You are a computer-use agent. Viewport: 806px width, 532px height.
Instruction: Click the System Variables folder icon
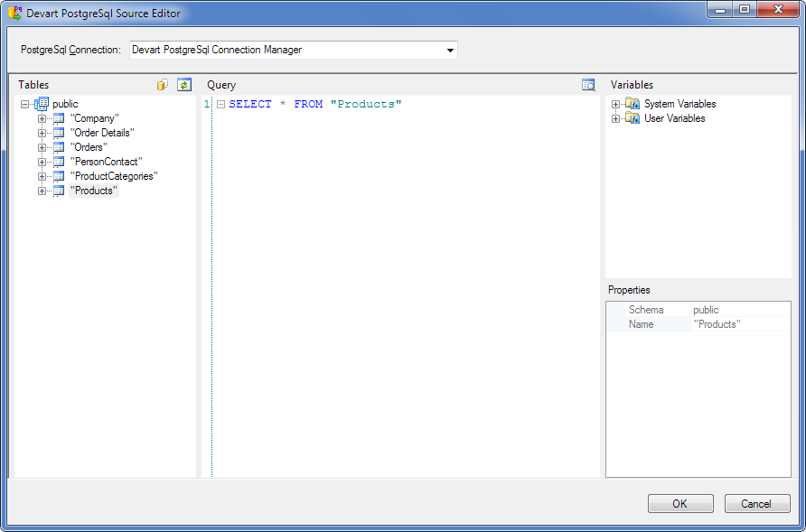(x=633, y=104)
